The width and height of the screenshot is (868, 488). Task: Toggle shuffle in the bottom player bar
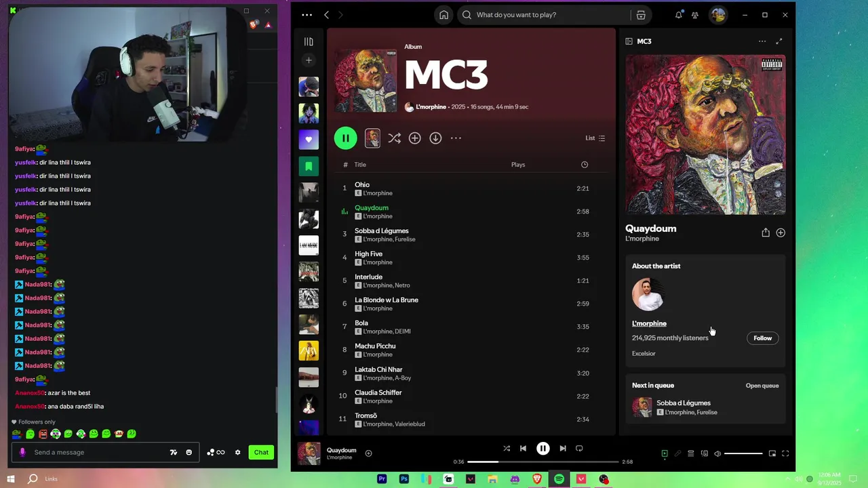[507, 449]
